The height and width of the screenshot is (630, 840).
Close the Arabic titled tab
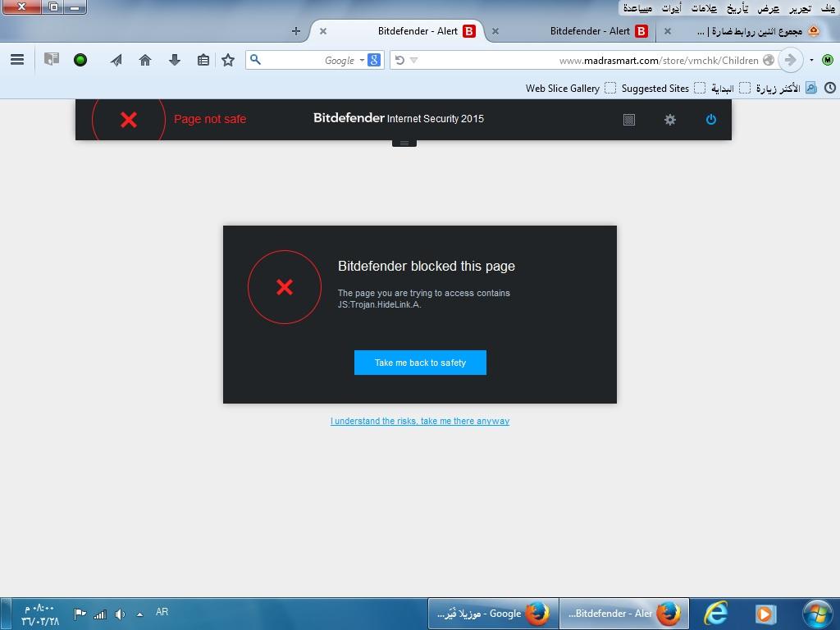[668, 31]
